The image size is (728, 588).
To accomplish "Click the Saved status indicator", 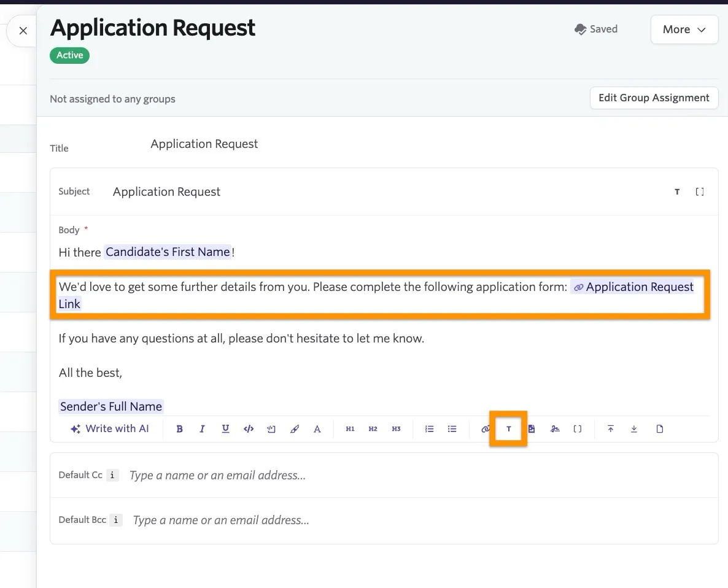I will tap(596, 29).
